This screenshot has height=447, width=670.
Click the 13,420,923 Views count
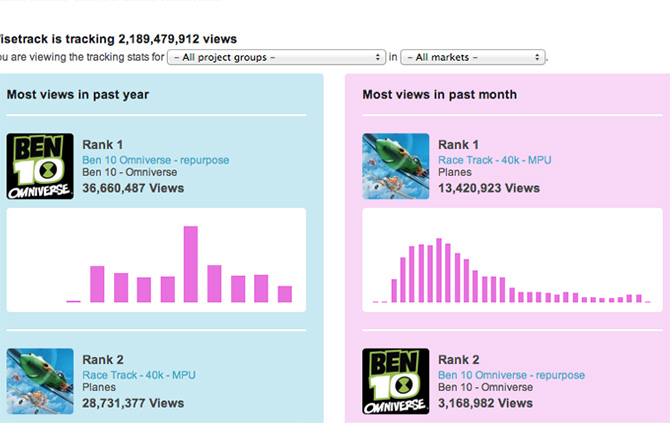[x=489, y=187]
